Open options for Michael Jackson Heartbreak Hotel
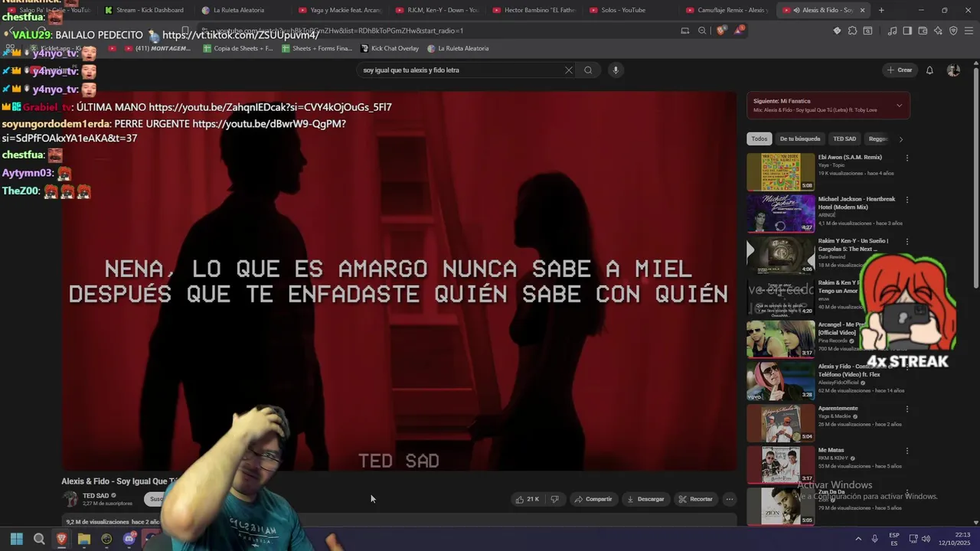The height and width of the screenshot is (551, 980). click(907, 200)
